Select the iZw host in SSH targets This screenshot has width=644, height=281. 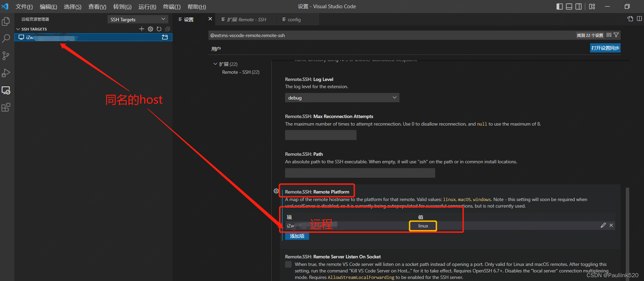(93, 37)
